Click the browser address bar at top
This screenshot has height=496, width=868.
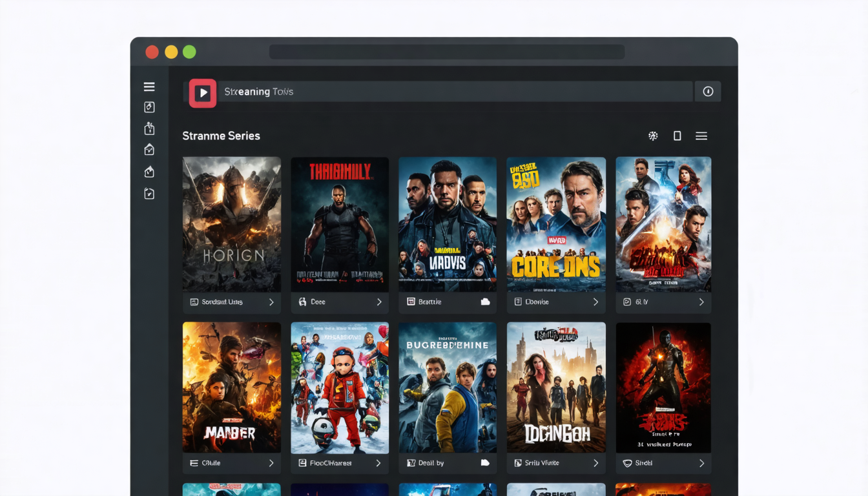tap(447, 52)
